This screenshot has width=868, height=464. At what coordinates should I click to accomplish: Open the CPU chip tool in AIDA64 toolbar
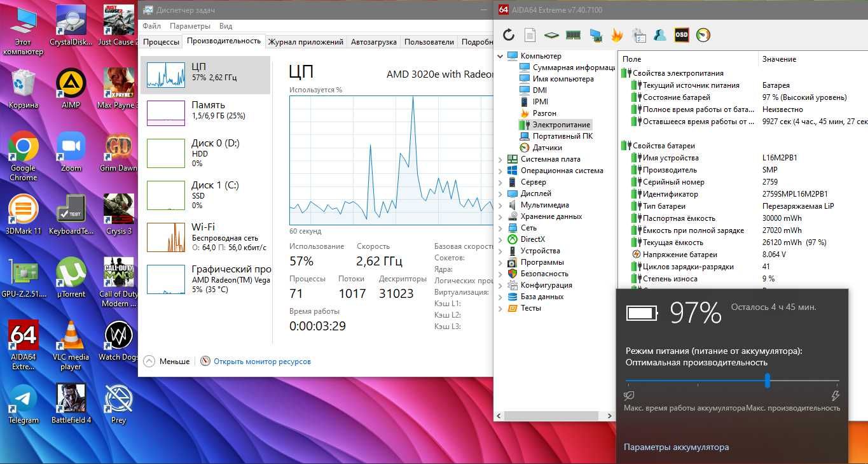coord(551,35)
